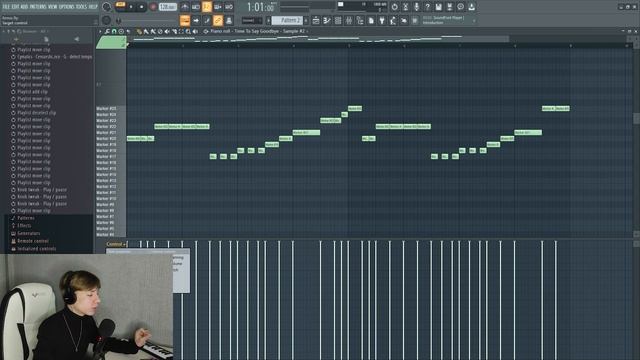Open the Playlist window icon
The image size is (640, 360).
[316, 20]
